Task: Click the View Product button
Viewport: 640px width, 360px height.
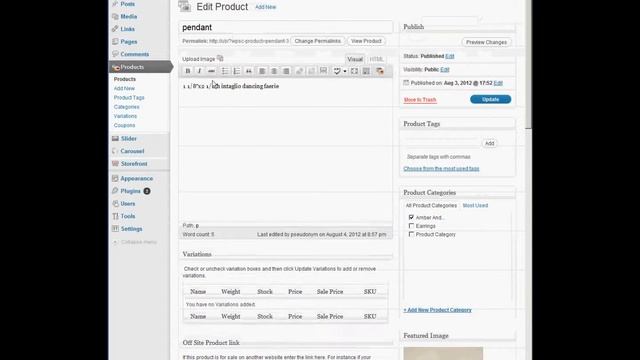Action: (366, 41)
